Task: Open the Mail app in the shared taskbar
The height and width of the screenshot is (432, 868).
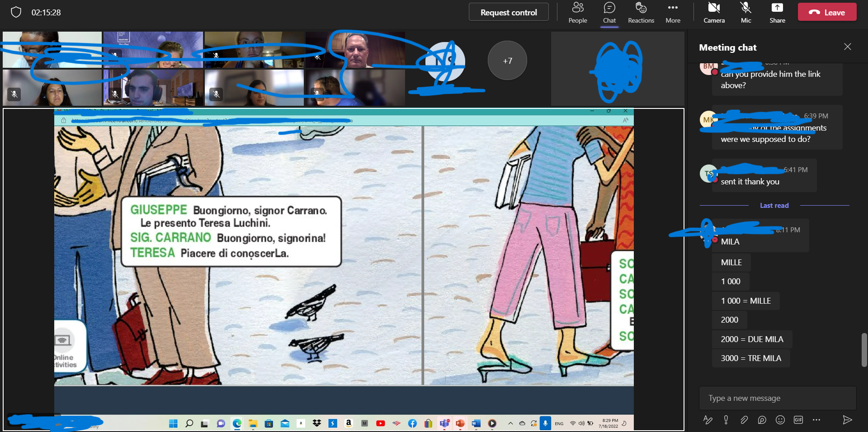Action: pyautogui.click(x=285, y=423)
